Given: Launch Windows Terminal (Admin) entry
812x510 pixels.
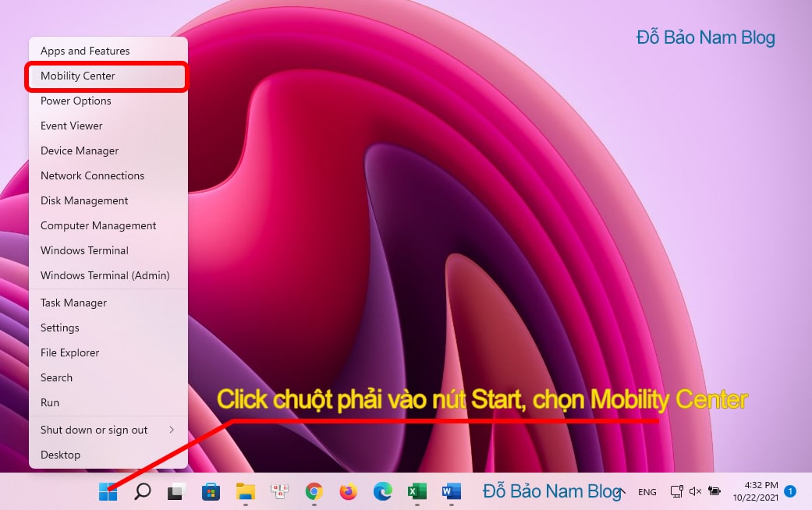Looking at the screenshot, I should point(108,275).
